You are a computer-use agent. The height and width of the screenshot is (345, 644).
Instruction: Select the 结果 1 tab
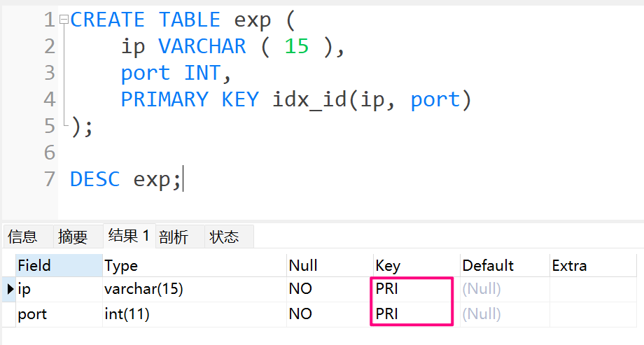[129, 237]
